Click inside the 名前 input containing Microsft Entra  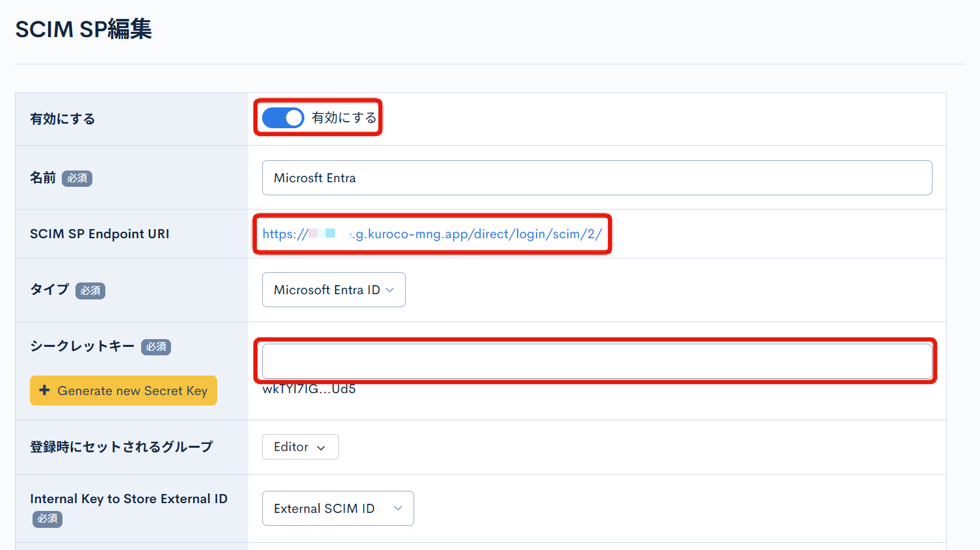596,177
